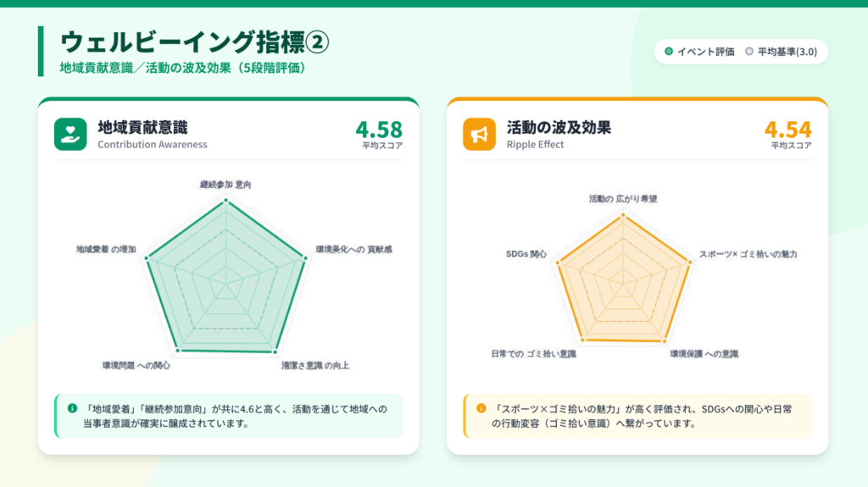This screenshot has width=868, height=487.
Task: Select the 環境問題への関心 axis label
Action: point(136,365)
